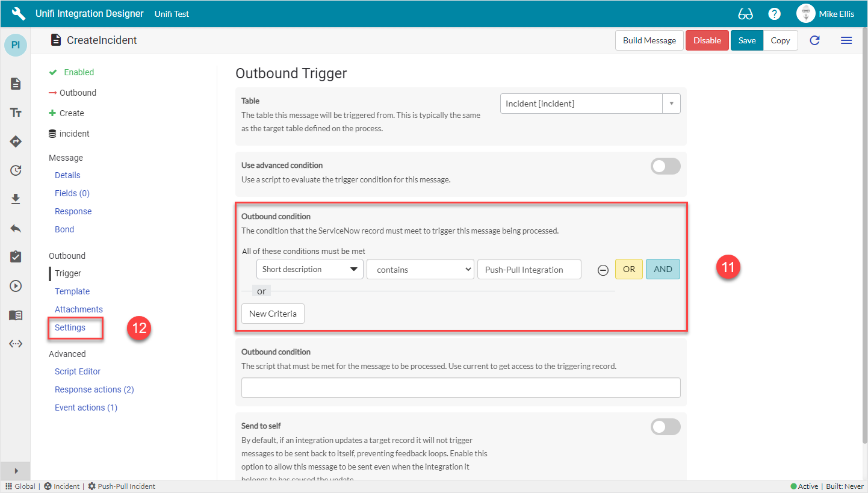Click the code brackets icon at sidebar bottom
The width and height of the screenshot is (868, 493).
pos(15,344)
